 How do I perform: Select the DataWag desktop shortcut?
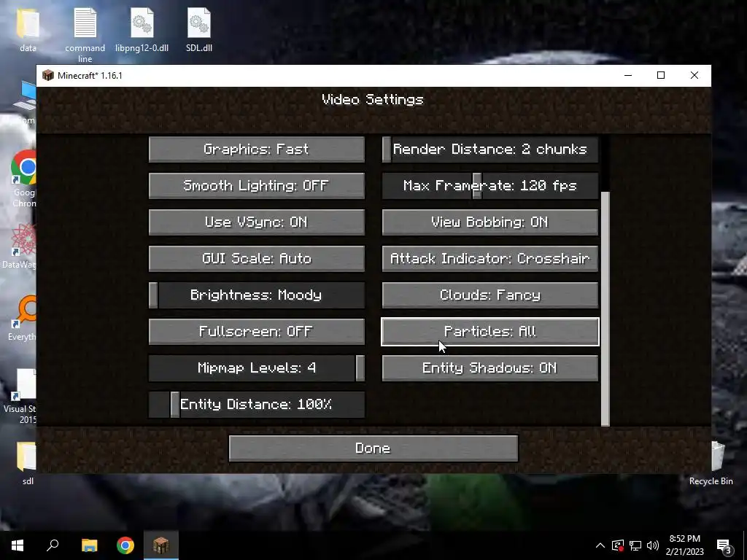pos(19,246)
